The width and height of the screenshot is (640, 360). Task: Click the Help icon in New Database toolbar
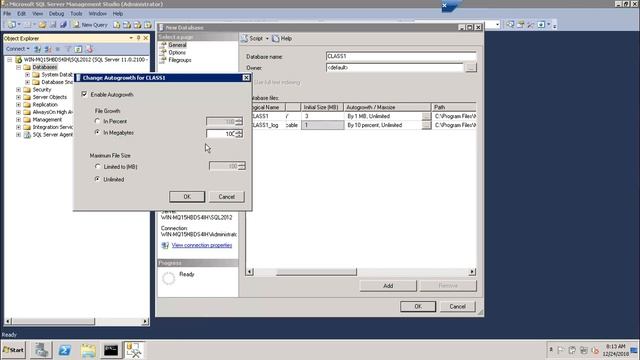click(x=276, y=38)
